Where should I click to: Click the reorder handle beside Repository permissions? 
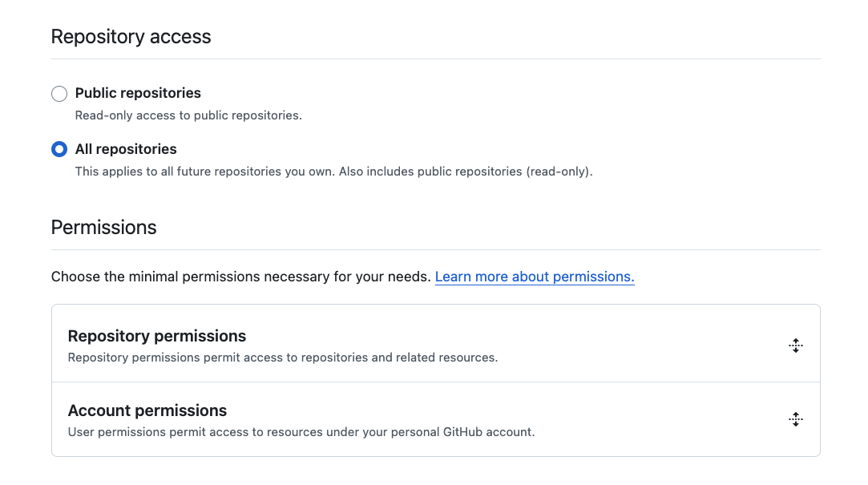click(796, 345)
